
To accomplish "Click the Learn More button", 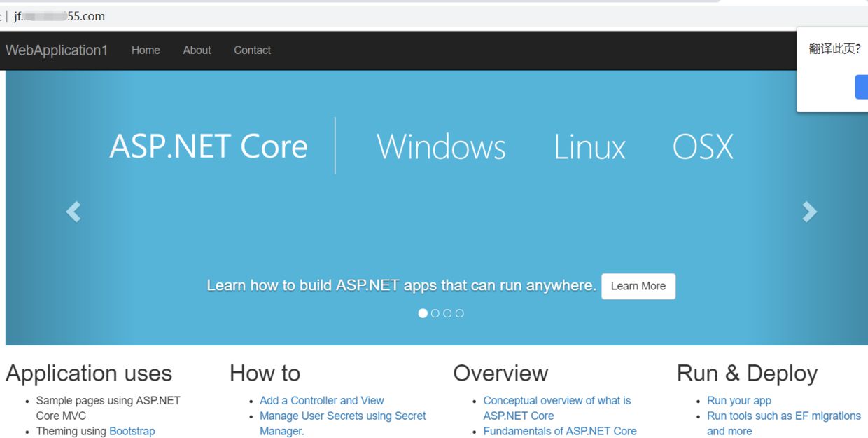I will coord(638,286).
